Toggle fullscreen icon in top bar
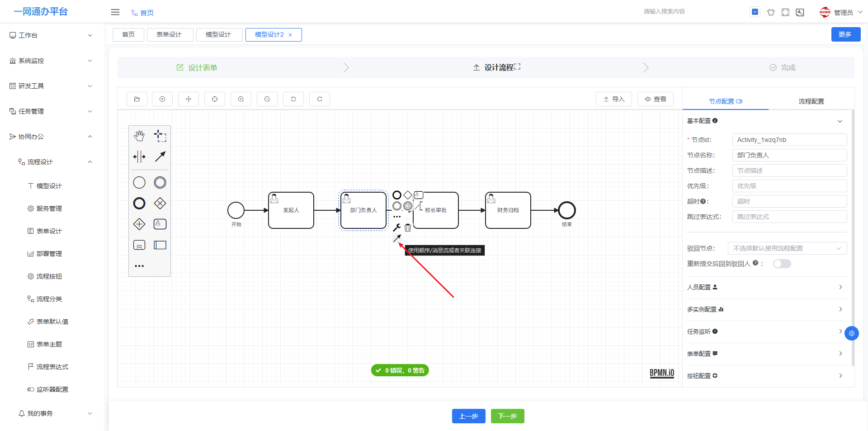868x431 pixels. coord(785,12)
